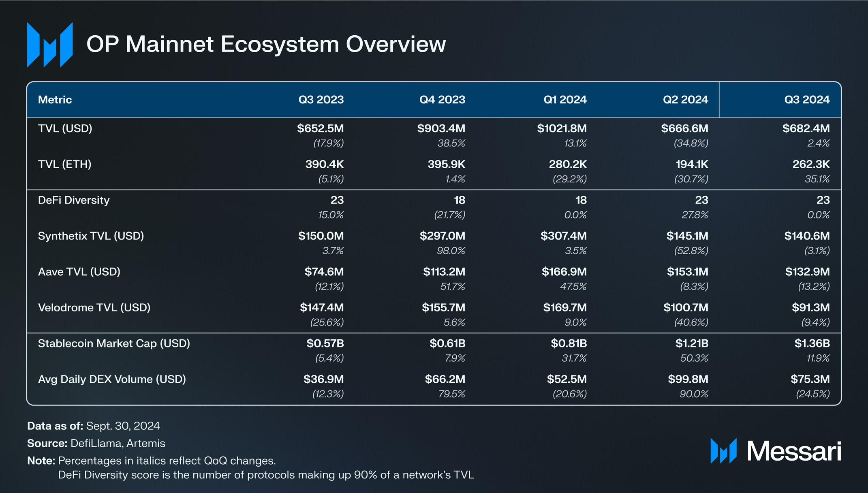Click the OP Mainnet Ecosystem Overview title
This screenshot has height=493, width=868.
pyautogui.click(x=266, y=44)
